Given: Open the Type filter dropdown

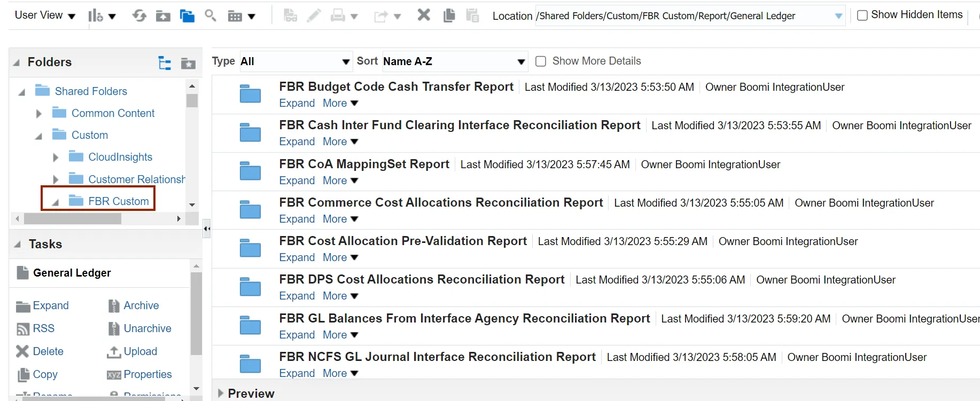Looking at the screenshot, I should (x=295, y=61).
